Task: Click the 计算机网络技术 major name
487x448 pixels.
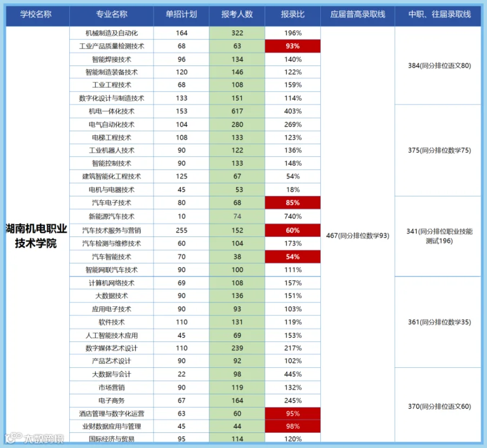Action: coord(111,283)
